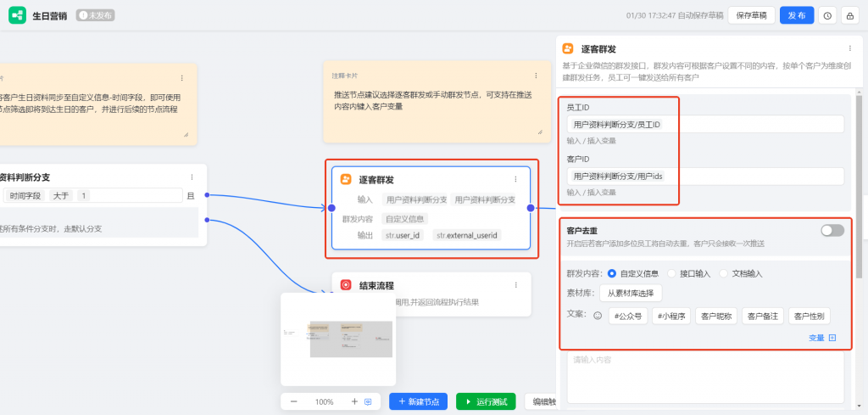The image size is (868, 415).
Task: Click 保存草稿 button
Action: [x=751, y=15]
